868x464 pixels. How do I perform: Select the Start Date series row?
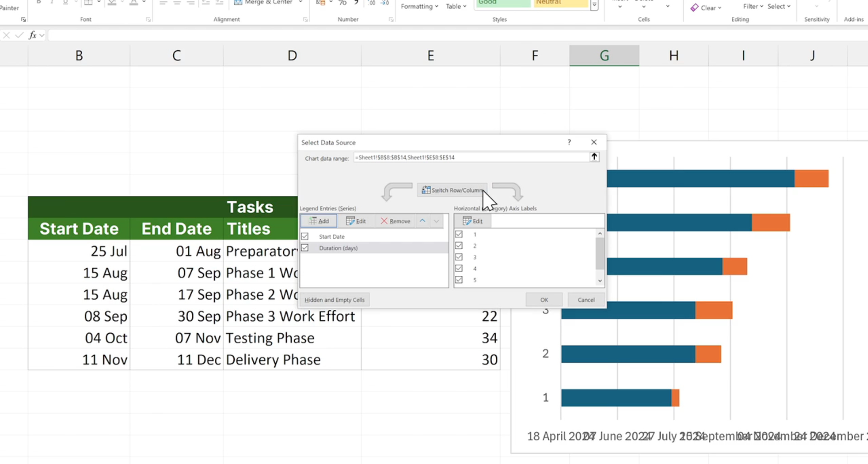tap(374, 237)
